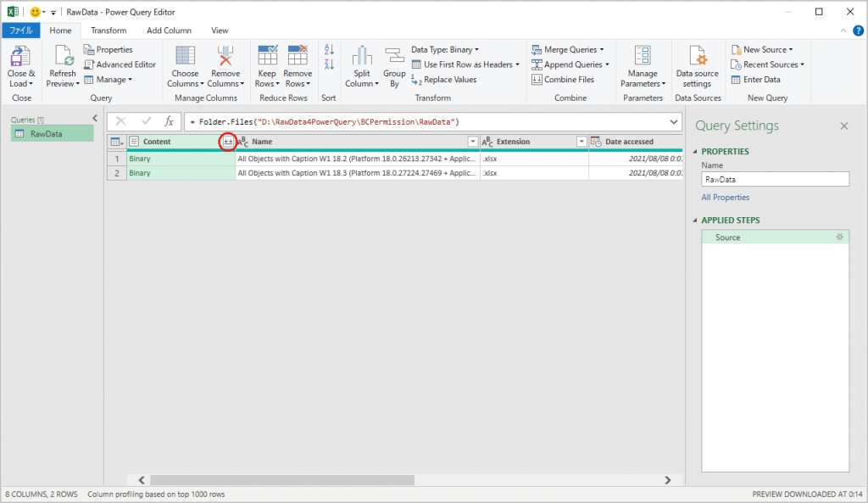
Task: Open Use First Row as Headers dropdown arrow
Action: [518, 64]
